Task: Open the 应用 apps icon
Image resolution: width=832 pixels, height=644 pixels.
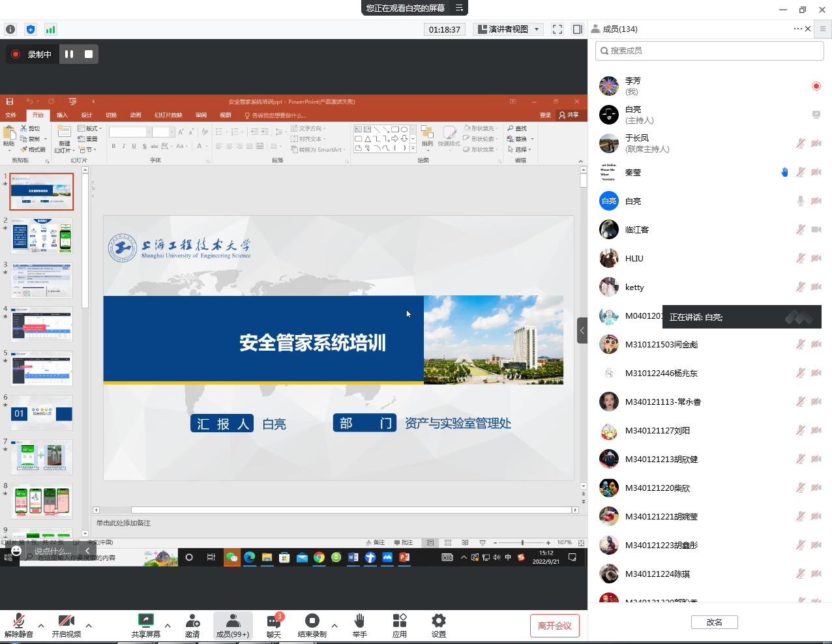Action: (400, 624)
